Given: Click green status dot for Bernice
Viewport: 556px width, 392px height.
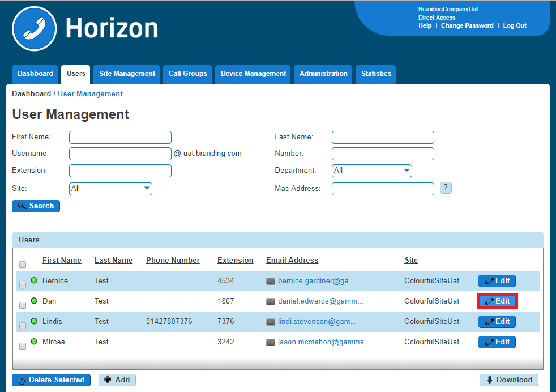Looking at the screenshot, I should (x=34, y=280).
